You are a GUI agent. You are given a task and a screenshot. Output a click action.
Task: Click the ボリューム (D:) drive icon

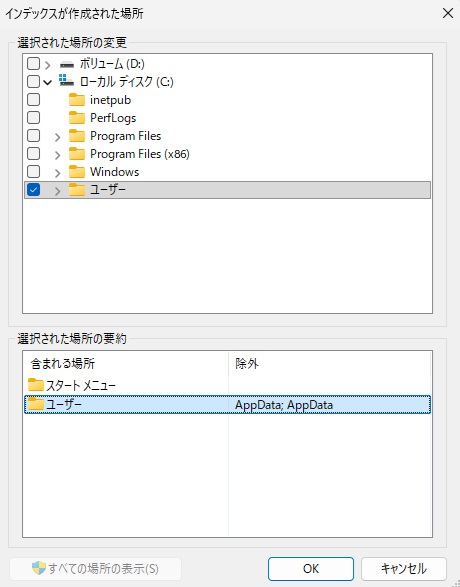point(67,64)
